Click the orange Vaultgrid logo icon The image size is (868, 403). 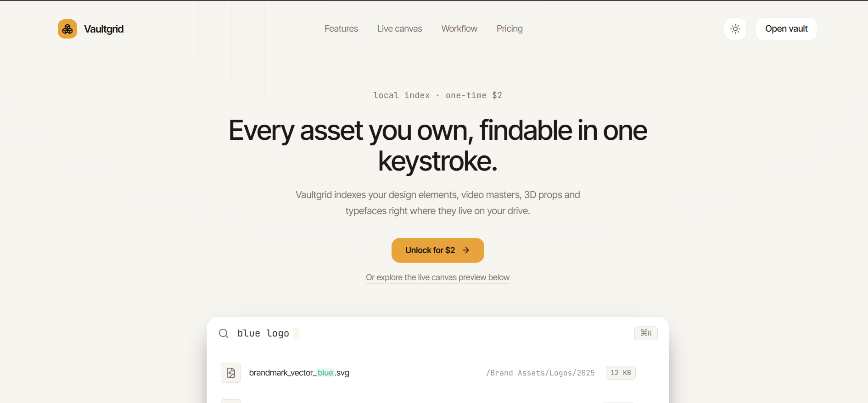tap(67, 29)
